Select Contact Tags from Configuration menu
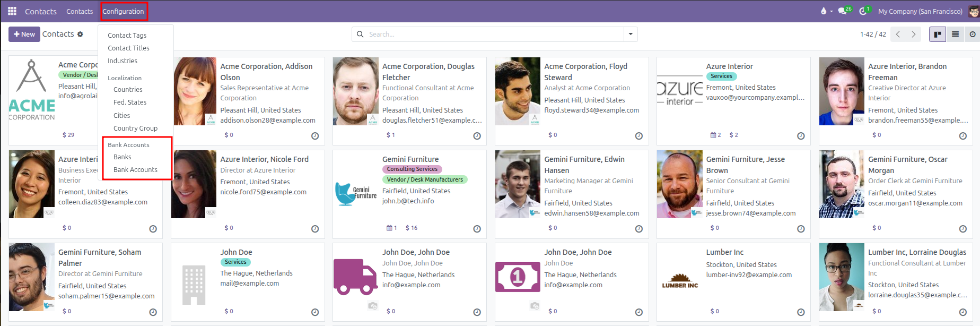Image resolution: width=980 pixels, height=326 pixels. pyautogui.click(x=127, y=35)
